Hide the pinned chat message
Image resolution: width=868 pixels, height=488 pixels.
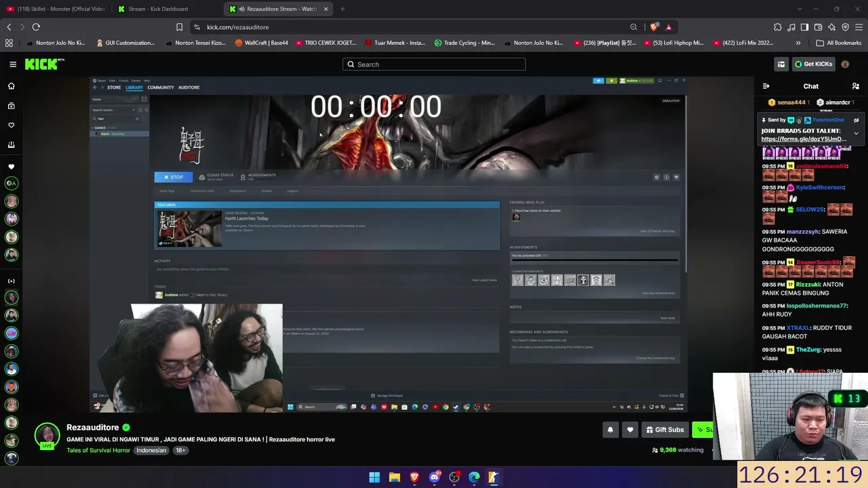pyautogui.click(x=856, y=120)
